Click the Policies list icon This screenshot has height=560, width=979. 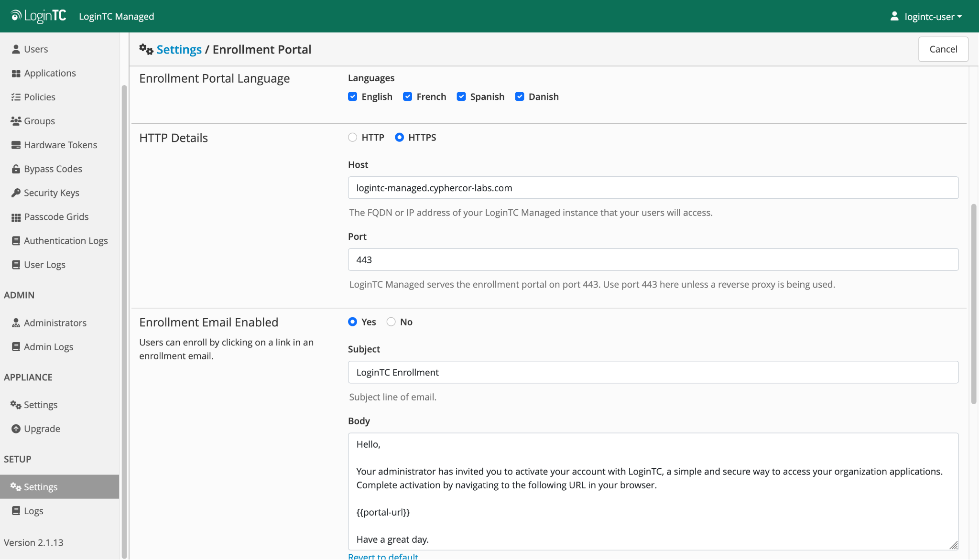pos(16,97)
